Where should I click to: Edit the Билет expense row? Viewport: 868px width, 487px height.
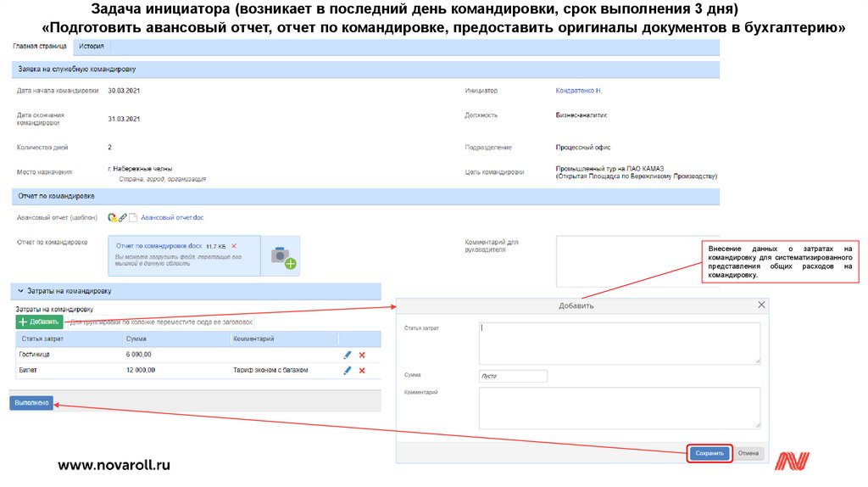(x=347, y=370)
